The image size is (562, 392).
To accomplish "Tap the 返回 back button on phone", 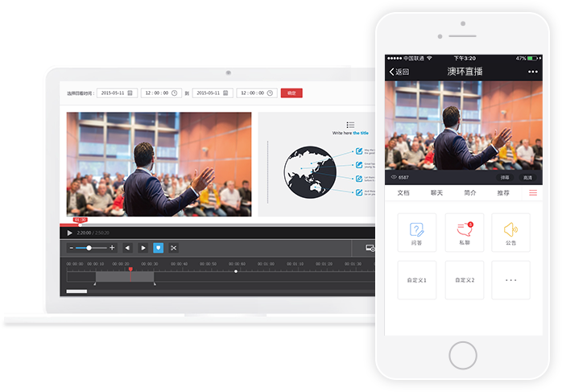I will click(x=399, y=72).
